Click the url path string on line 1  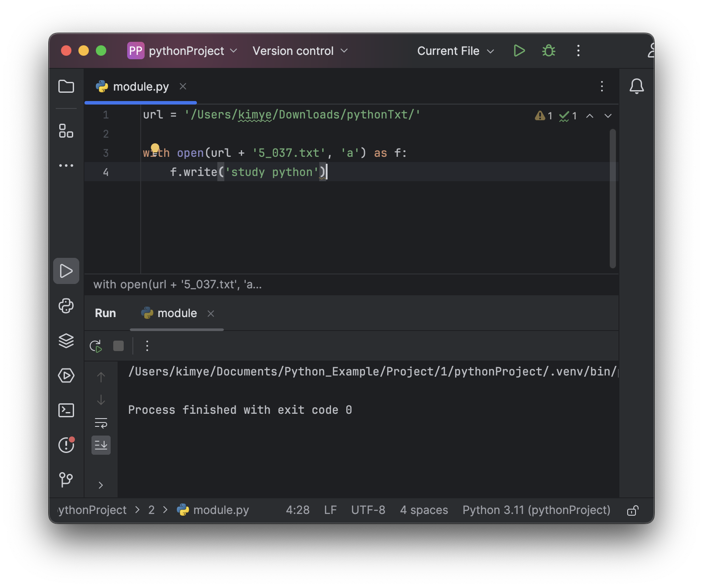(303, 115)
